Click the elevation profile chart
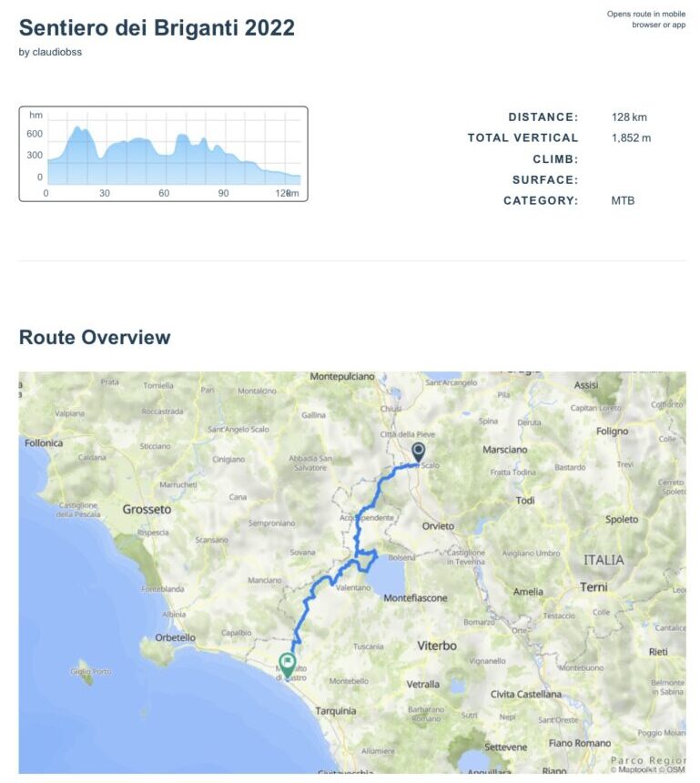Screen dimensions: 700x783 [163, 154]
